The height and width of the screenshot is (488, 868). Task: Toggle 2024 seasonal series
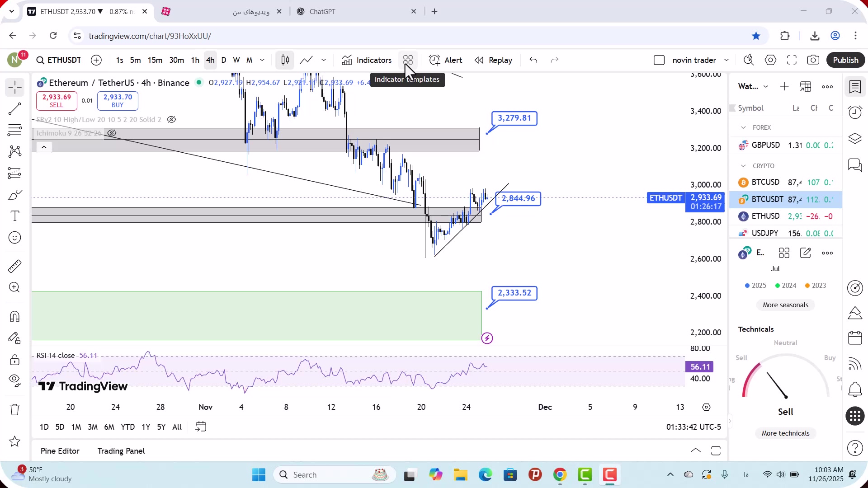[x=786, y=286]
